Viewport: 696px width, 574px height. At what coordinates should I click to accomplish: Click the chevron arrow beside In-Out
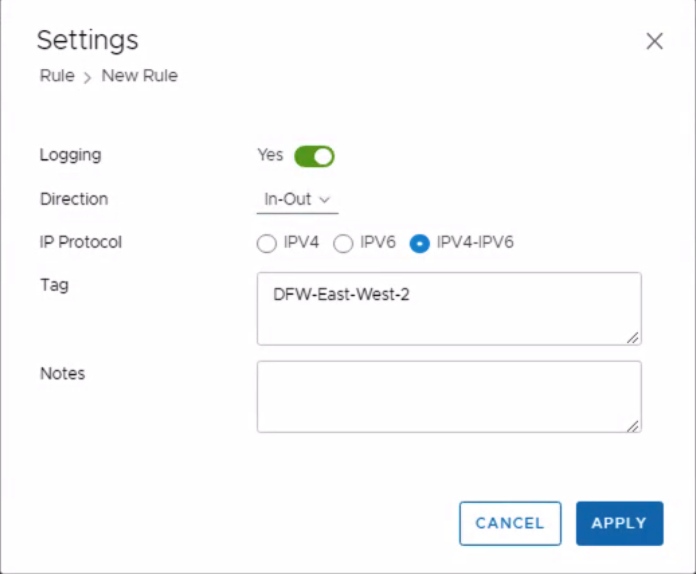click(325, 200)
